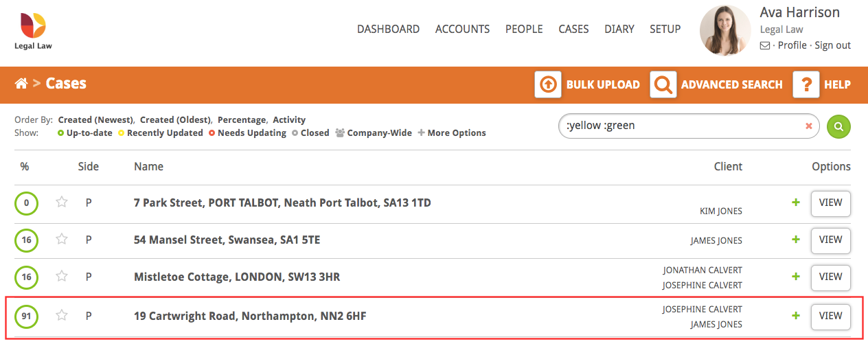
Task: Click the Sign out link
Action: point(832,45)
